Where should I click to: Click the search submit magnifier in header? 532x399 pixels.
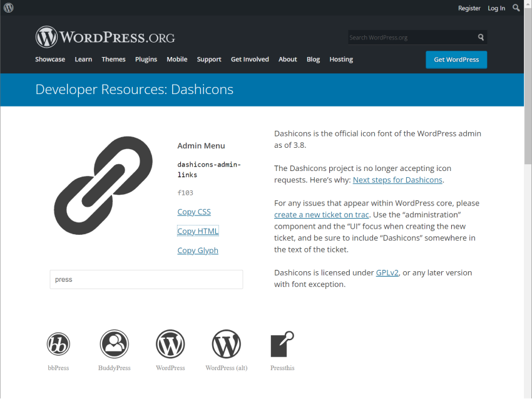click(481, 38)
